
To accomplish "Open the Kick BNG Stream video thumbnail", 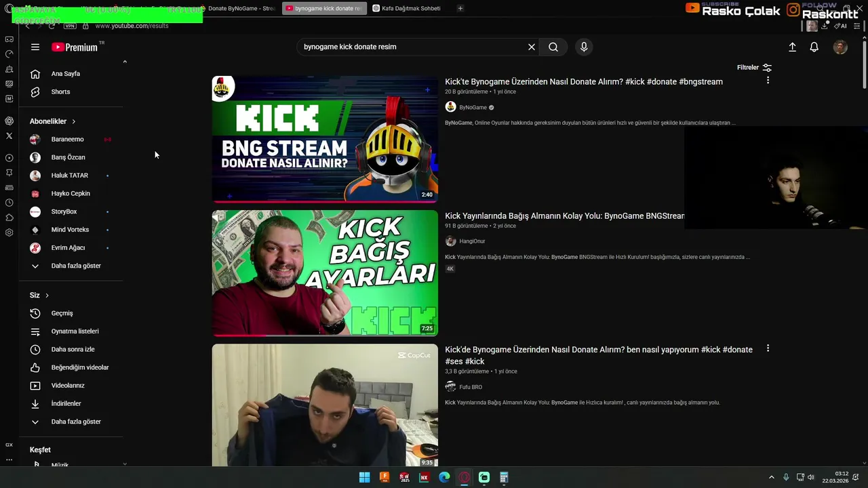I will coord(325,139).
